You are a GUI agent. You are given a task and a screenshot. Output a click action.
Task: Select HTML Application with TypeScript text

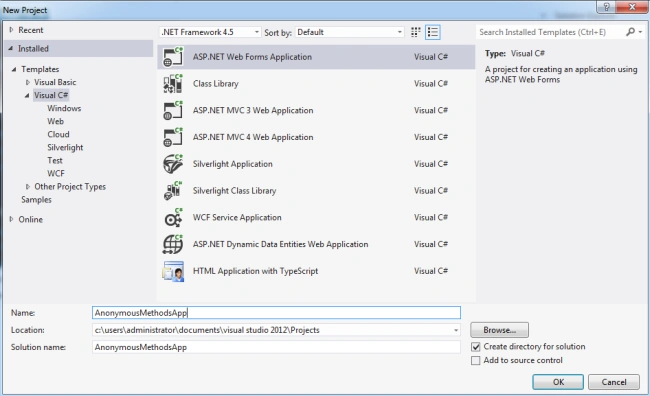coord(255,271)
